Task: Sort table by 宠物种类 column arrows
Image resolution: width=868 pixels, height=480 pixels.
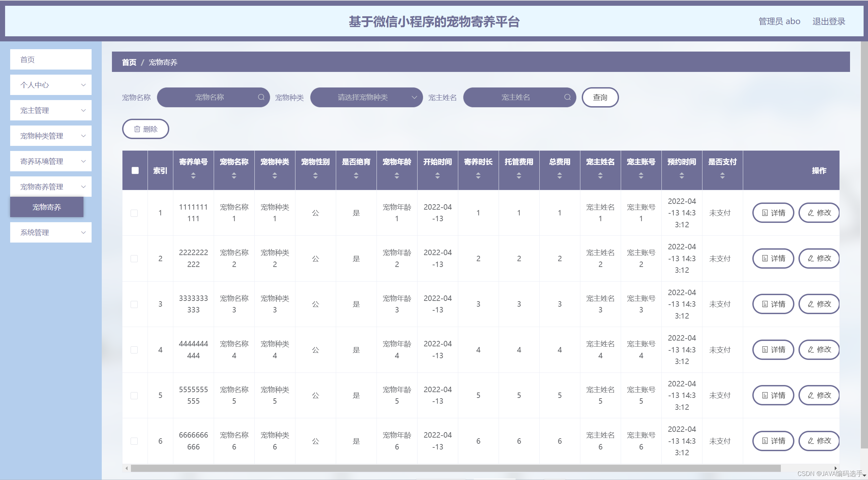Action: tap(275, 176)
